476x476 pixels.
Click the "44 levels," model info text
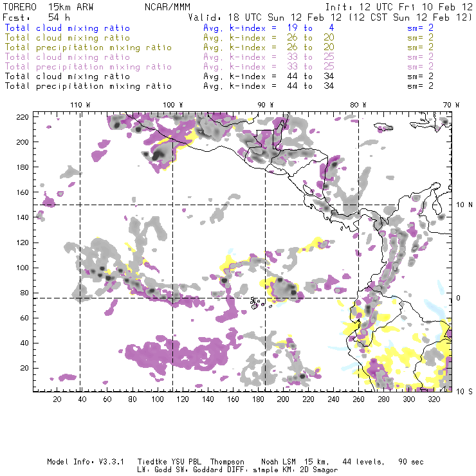(x=363, y=462)
